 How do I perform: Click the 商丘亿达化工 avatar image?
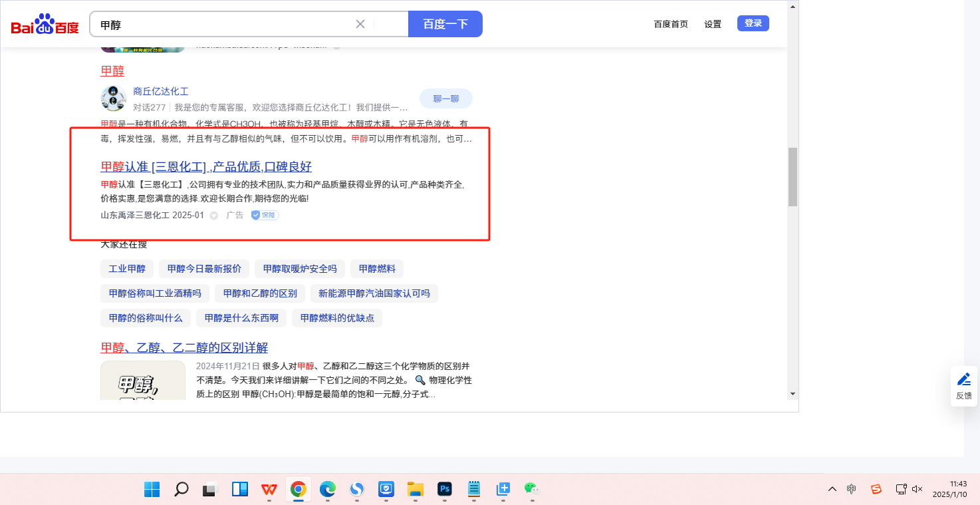(113, 98)
